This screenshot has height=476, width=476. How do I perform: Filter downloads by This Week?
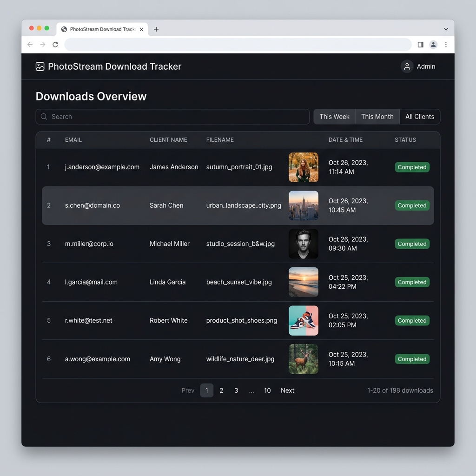pos(334,117)
